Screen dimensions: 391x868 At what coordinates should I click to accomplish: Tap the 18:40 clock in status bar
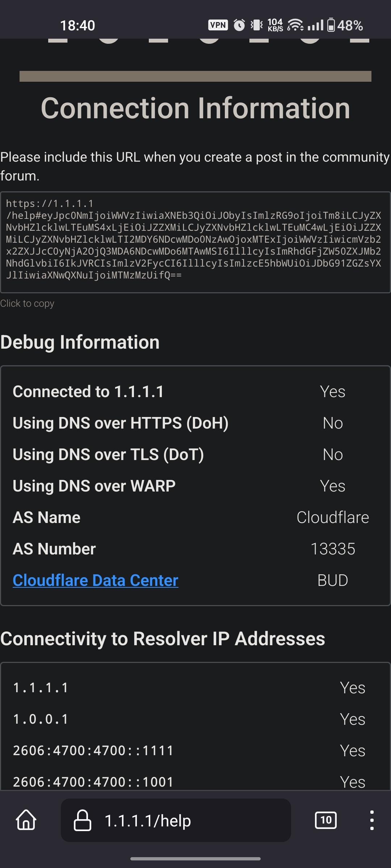(x=77, y=25)
